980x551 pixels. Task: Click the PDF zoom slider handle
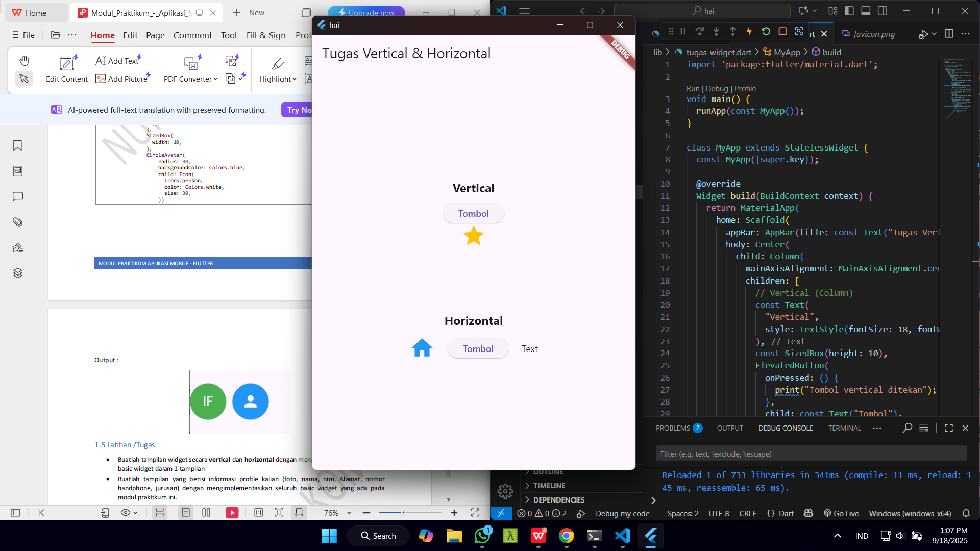tap(403, 513)
